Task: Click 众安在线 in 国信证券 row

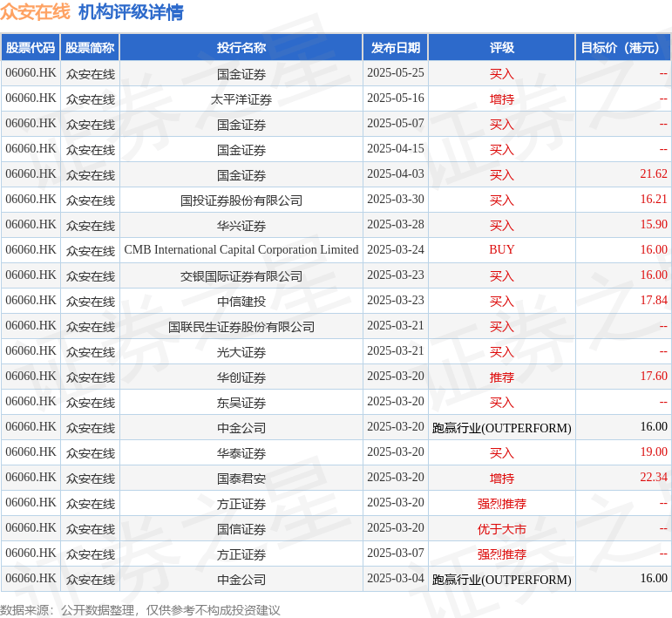Action: (90, 529)
